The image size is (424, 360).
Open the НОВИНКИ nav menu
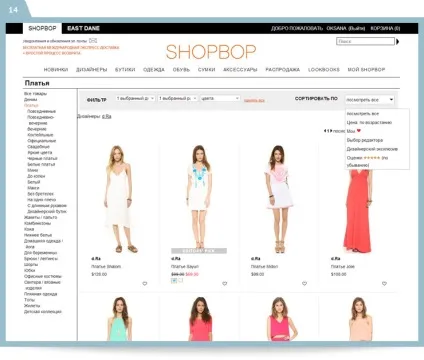coord(56,70)
